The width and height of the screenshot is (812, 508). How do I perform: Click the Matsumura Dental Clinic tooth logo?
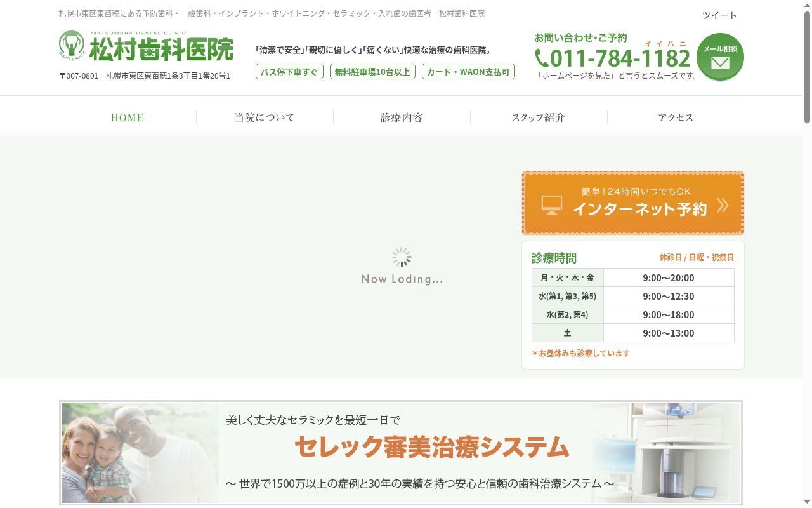(x=72, y=45)
